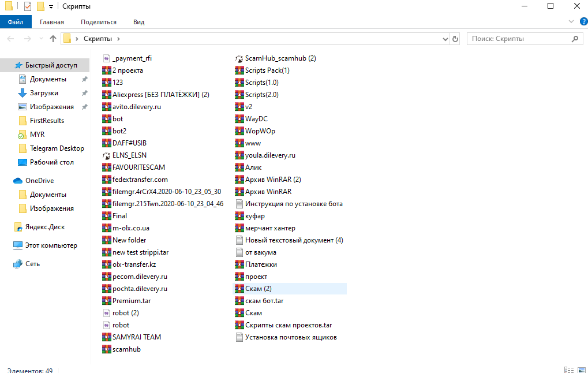
Task: Switch to large thumbnails view button
Action: (x=580, y=370)
